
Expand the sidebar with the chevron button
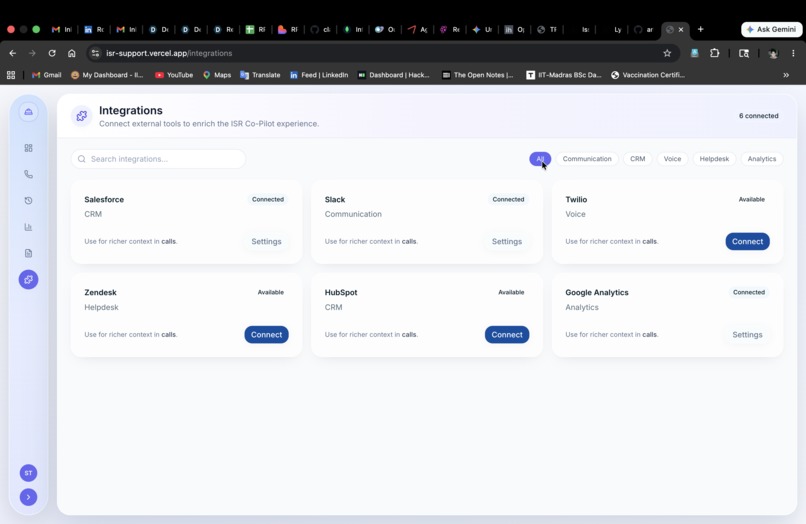pyautogui.click(x=28, y=497)
